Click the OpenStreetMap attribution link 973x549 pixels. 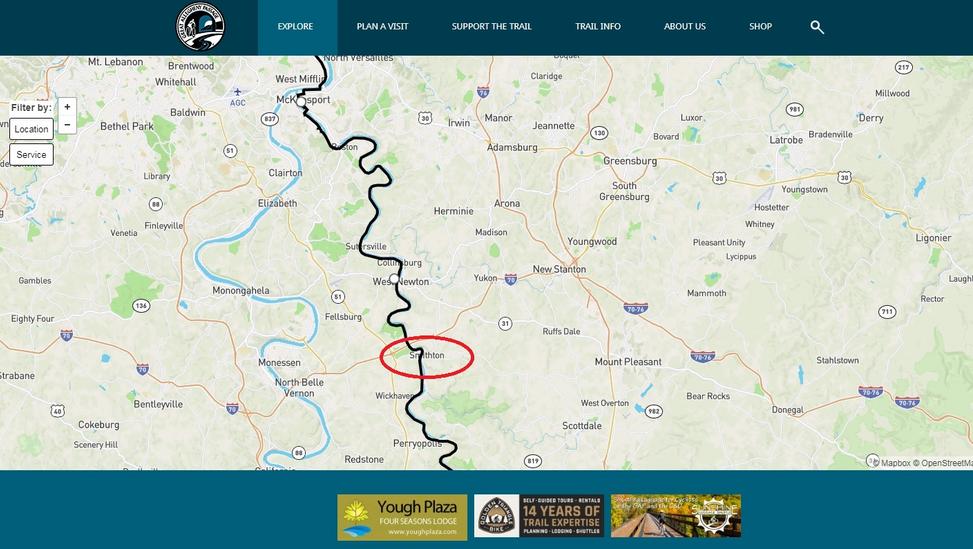(x=947, y=463)
